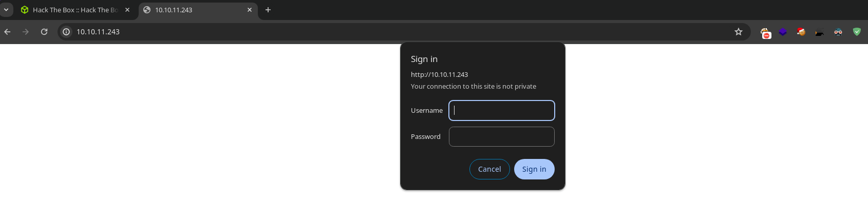This screenshot has width=868, height=222.
Task: Open the purple stacked layers extension
Action: tap(783, 32)
